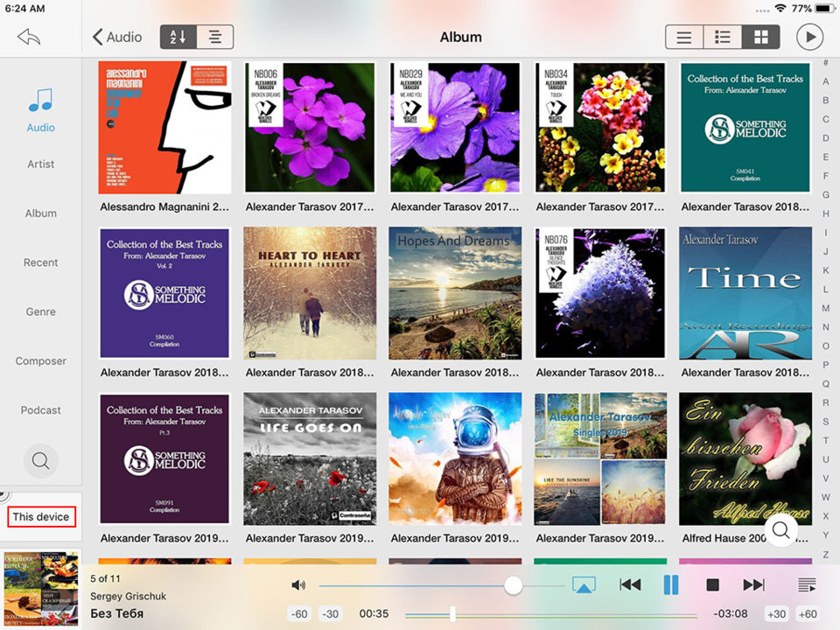
Task: Tap artist name Sergey Grischuk
Action: coord(128,596)
